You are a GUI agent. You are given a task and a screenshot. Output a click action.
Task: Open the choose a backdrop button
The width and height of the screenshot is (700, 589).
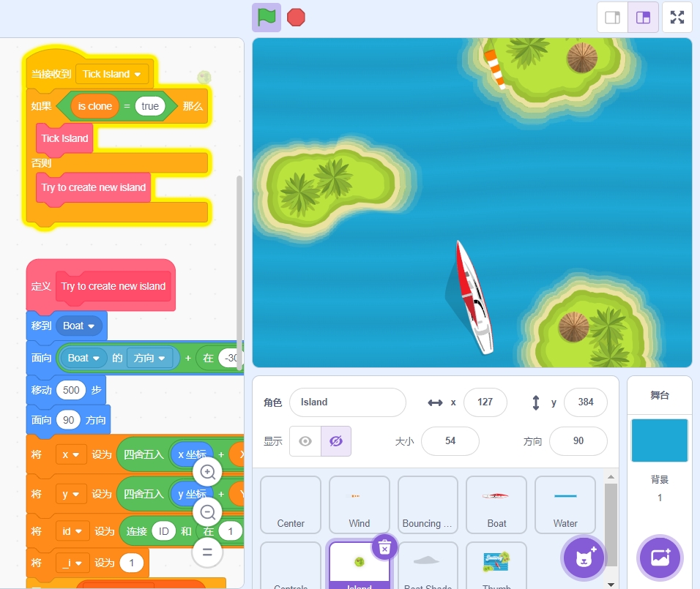(x=660, y=558)
